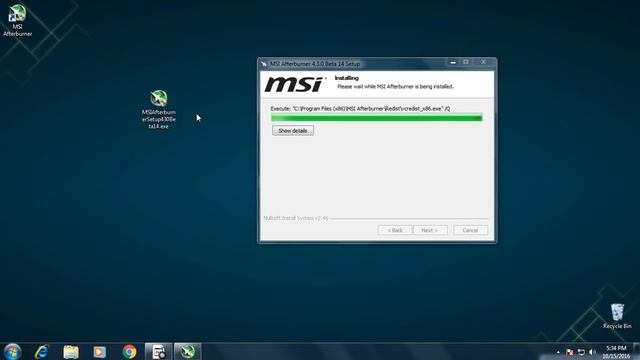Click the MSI logo in installer header
Screen dimensions: 640x360
coord(294,84)
